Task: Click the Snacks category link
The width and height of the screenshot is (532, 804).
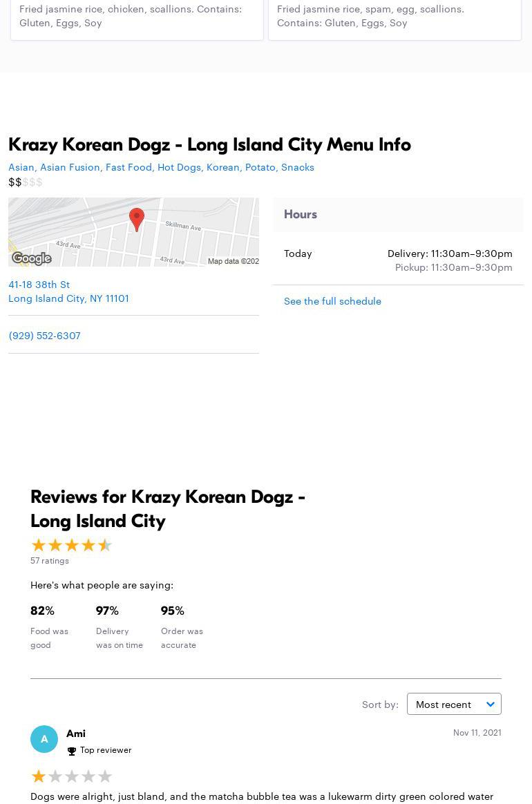Action: click(x=298, y=166)
